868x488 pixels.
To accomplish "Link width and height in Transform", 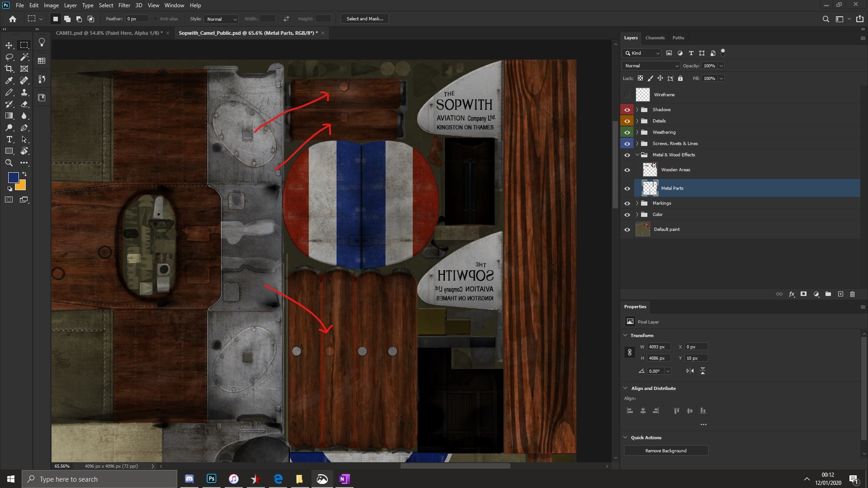I will click(x=629, y=352).
